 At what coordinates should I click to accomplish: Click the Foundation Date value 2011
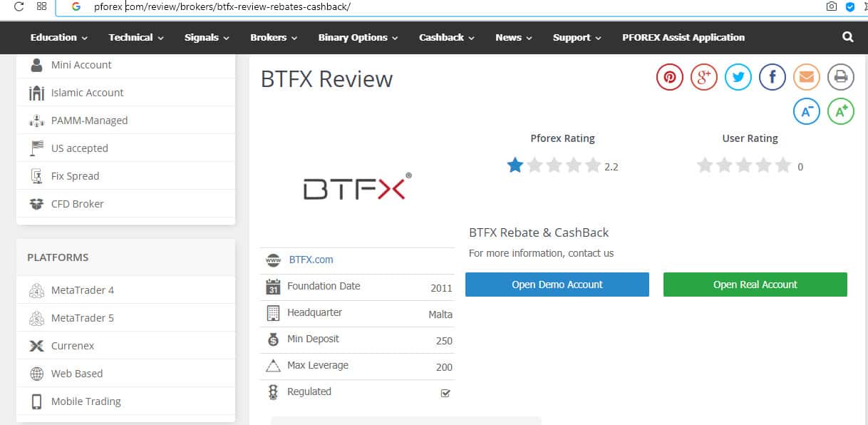(441, 288)
